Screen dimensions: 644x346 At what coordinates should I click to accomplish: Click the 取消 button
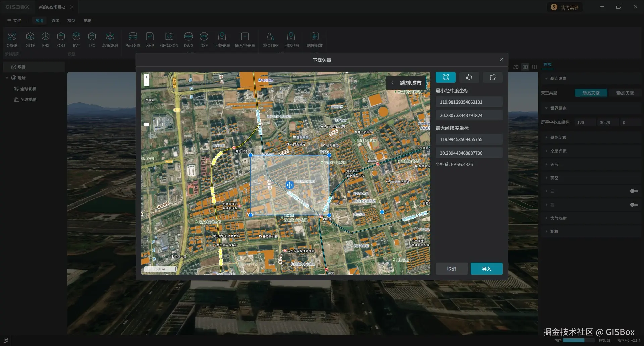[x=452, y=269]
